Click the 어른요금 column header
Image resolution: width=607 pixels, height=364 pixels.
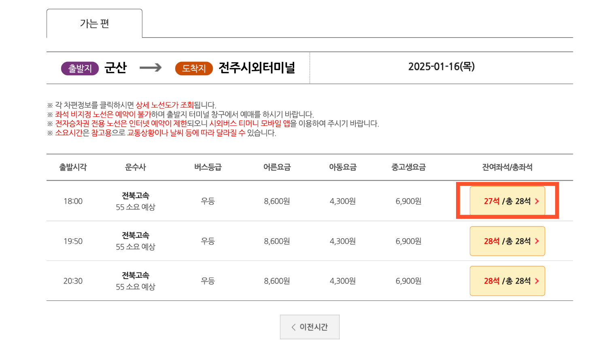tap(277, 167)
